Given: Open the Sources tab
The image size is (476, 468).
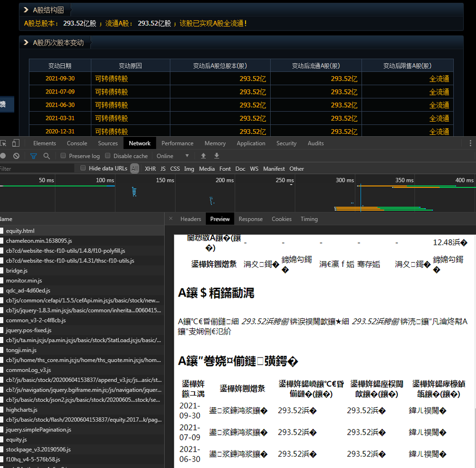Looking at the screenshot, I should 108,143.
